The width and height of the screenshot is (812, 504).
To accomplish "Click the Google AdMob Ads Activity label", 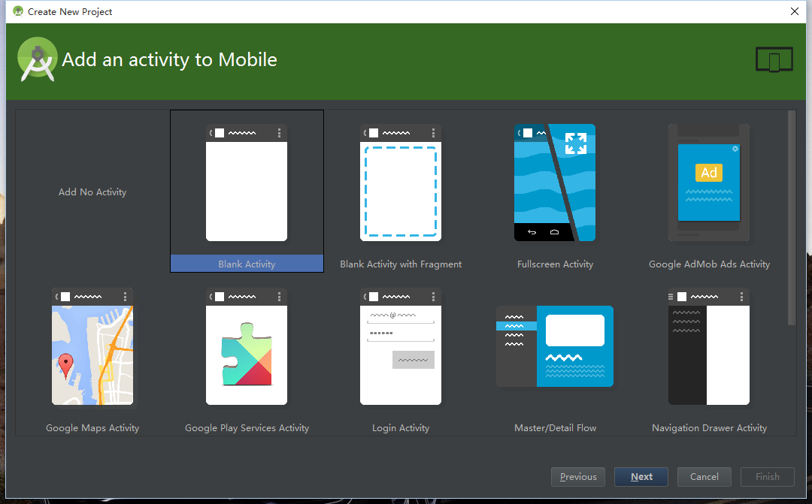I will pyautogui.click(x=710, y=264).
